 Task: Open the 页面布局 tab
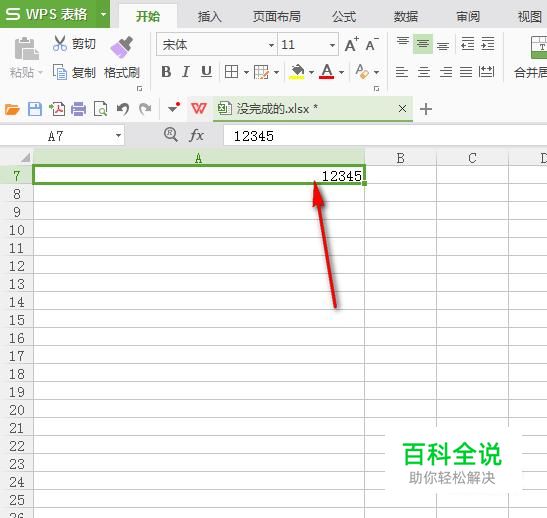pyautogui.click(x=277, y=16)
